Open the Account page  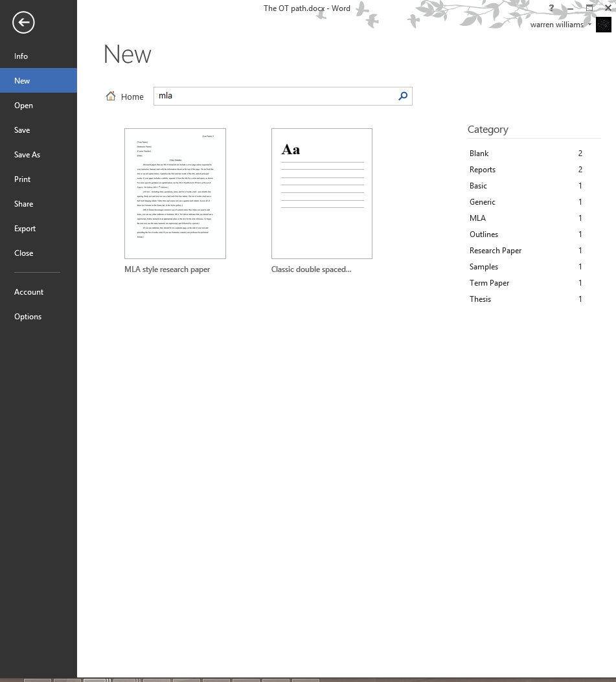[29, 292]
